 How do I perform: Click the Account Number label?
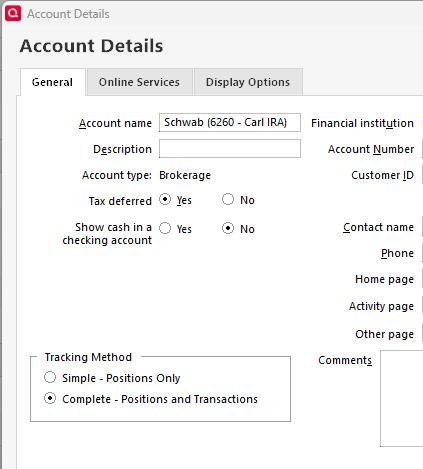coord(371,149)
